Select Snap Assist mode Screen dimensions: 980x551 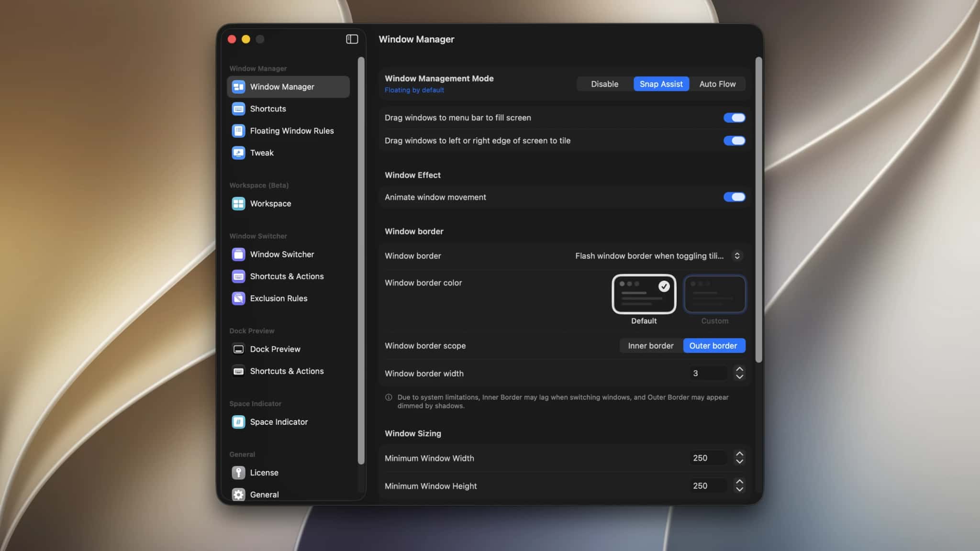(661, 84)
